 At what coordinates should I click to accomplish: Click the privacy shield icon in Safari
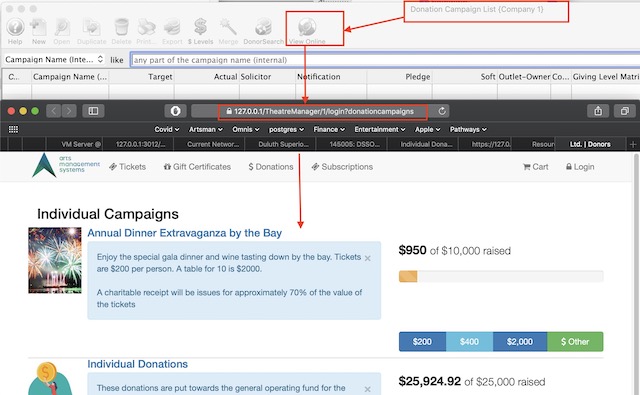pos(176,111)
